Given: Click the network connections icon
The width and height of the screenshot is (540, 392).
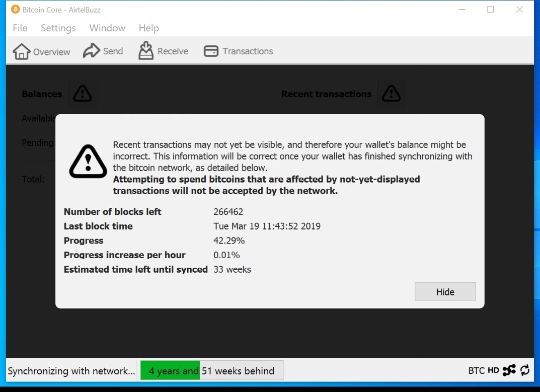Looking at the screenshot, I should pyautogui.click(x=509, y=370).
